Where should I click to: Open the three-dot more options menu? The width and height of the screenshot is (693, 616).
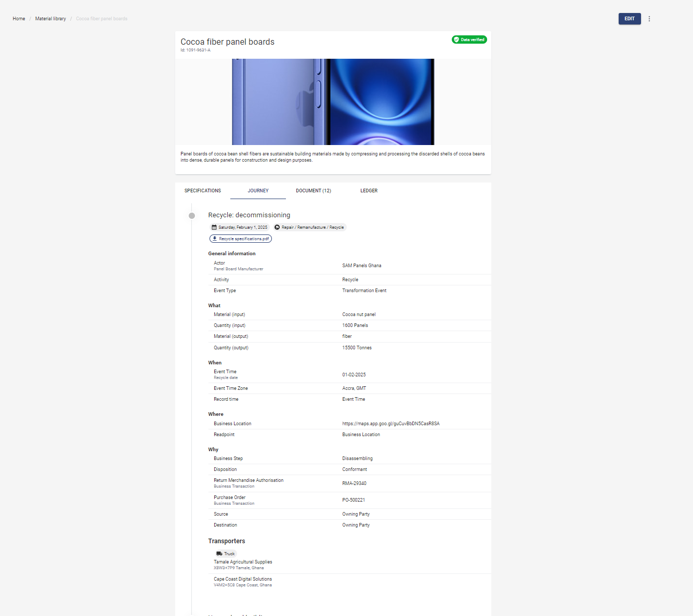click(x=649, y=19)
